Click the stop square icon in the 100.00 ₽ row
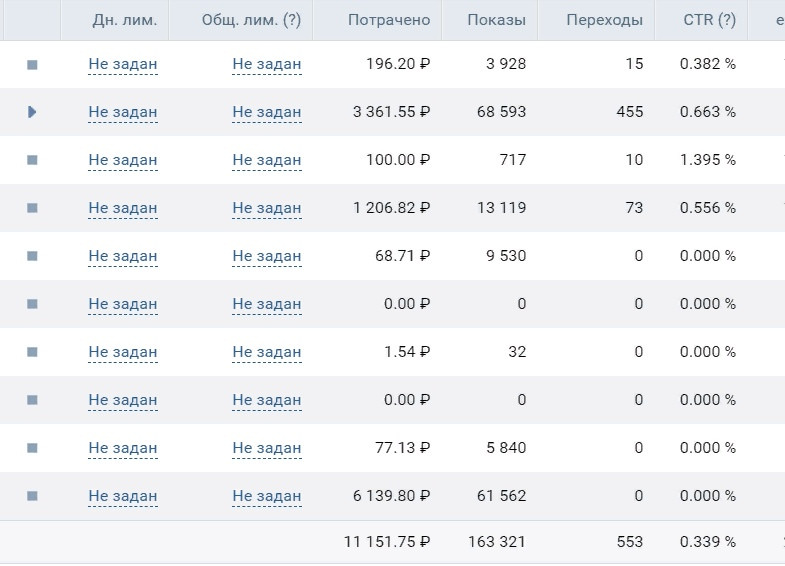785x566 pixels. (32, 160)
